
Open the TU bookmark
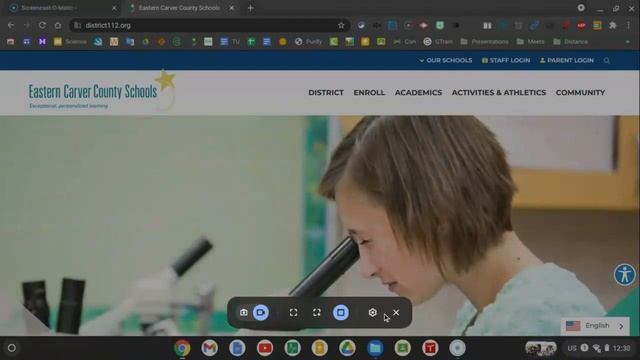230,42
